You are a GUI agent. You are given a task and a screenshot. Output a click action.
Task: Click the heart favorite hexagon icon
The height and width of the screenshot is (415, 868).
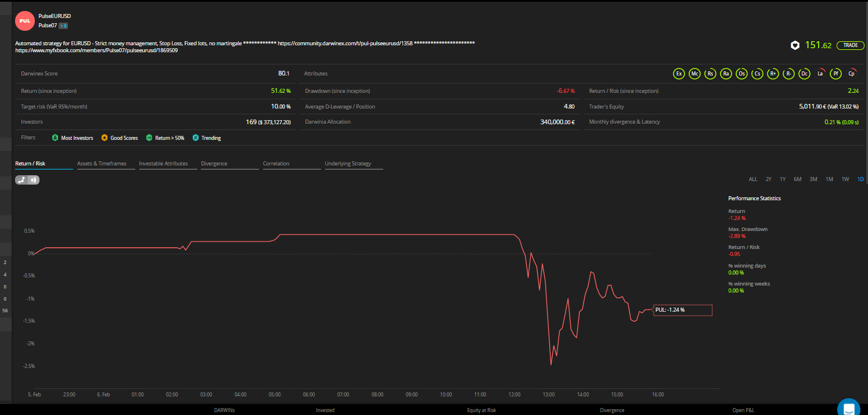pyautogui.click(x=795, y=45)
